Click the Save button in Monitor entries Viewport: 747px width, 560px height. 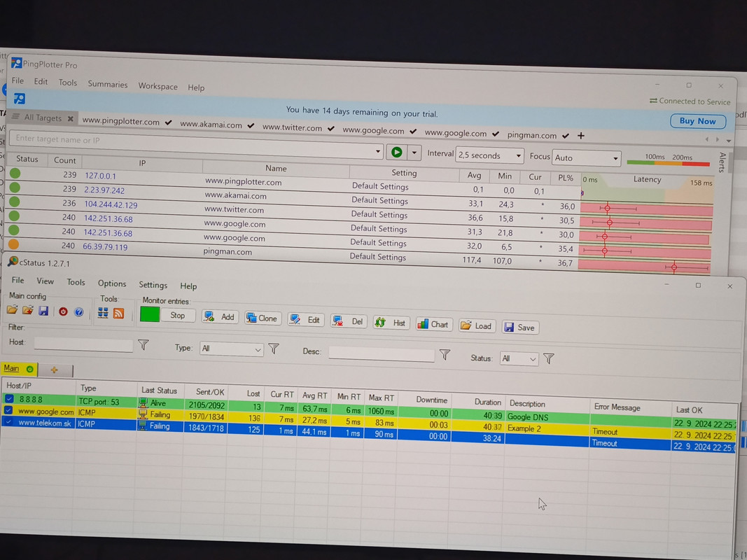[519, 328]
